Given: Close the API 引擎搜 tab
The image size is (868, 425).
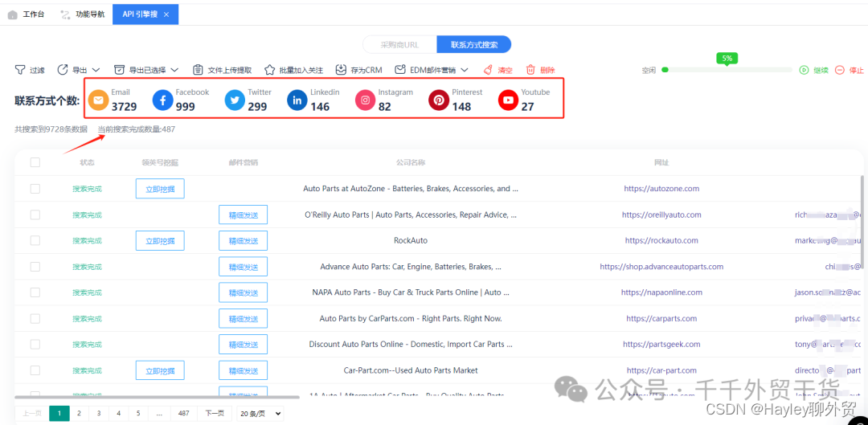Looking at the screenshot, I should click(x=166, y=14).
